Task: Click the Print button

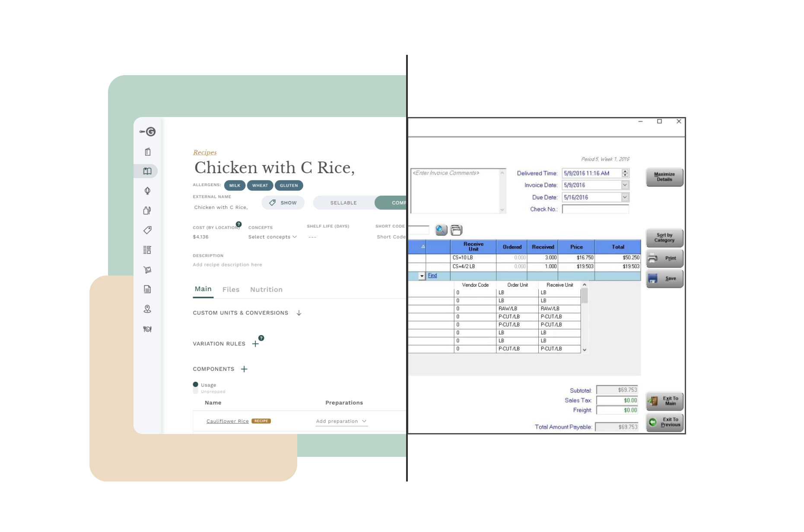Action: [x=664, y=258]
